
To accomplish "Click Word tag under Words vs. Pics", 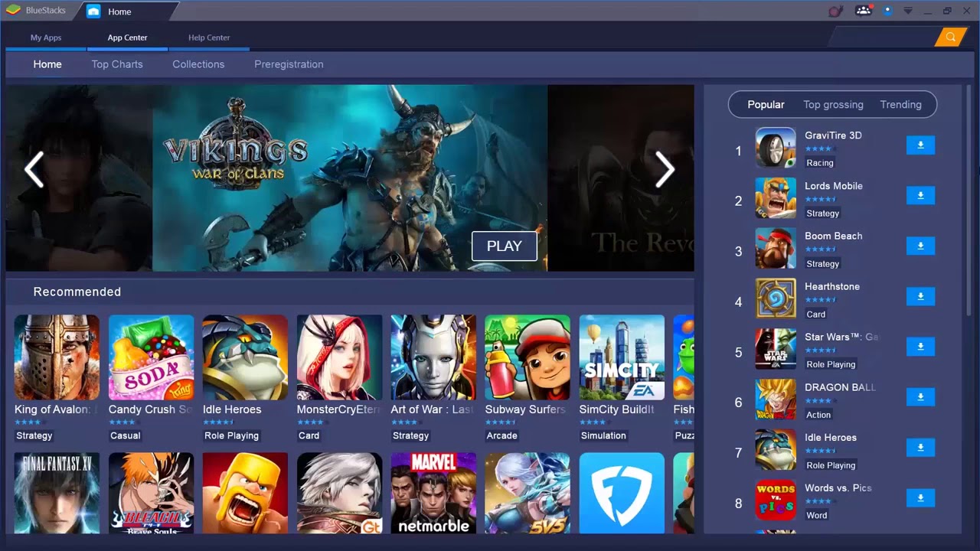I will [x=817, y=516].
